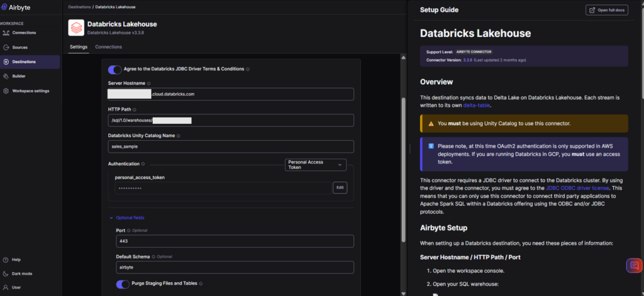The height and width of the screenshot is (296, 644).
Task: Click info icon next to JDBC Terms & Conditions
Action: coord(248,69)
